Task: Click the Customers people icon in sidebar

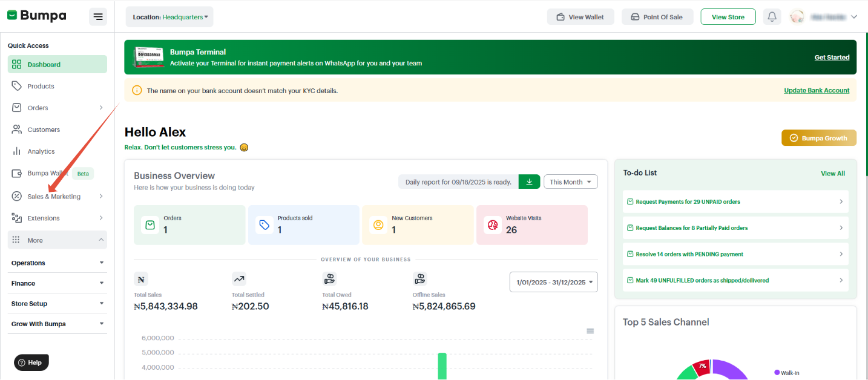Action: 17,129
